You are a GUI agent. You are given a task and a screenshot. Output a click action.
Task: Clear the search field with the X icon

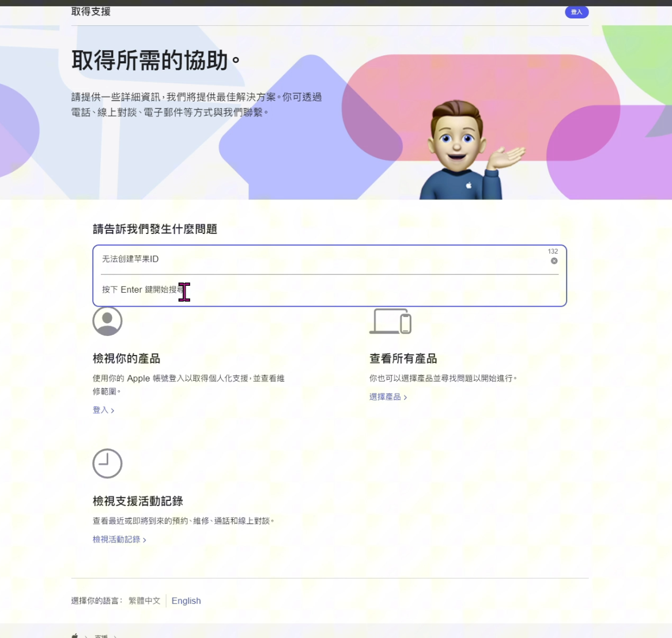(554, 261)
